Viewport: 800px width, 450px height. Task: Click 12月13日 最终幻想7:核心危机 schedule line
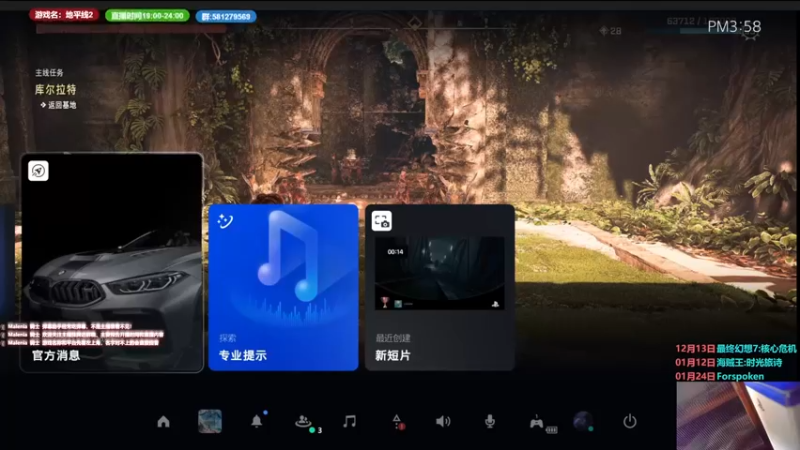click(736, 348)
